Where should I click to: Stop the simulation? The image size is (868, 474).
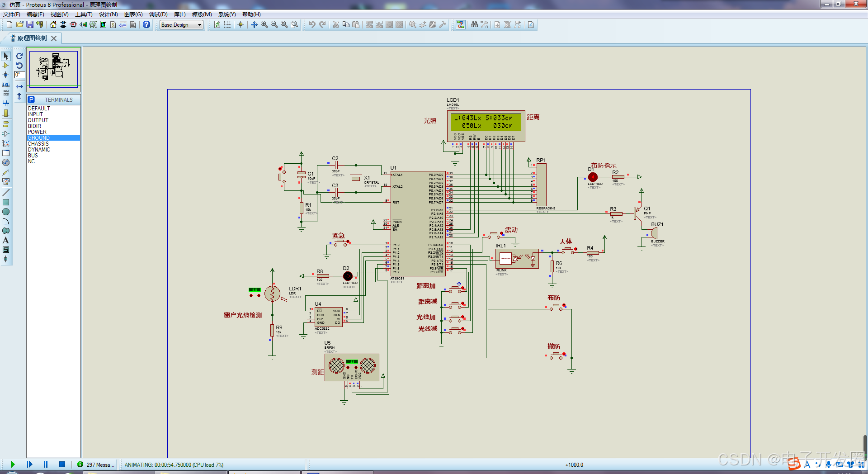(62, 465)
